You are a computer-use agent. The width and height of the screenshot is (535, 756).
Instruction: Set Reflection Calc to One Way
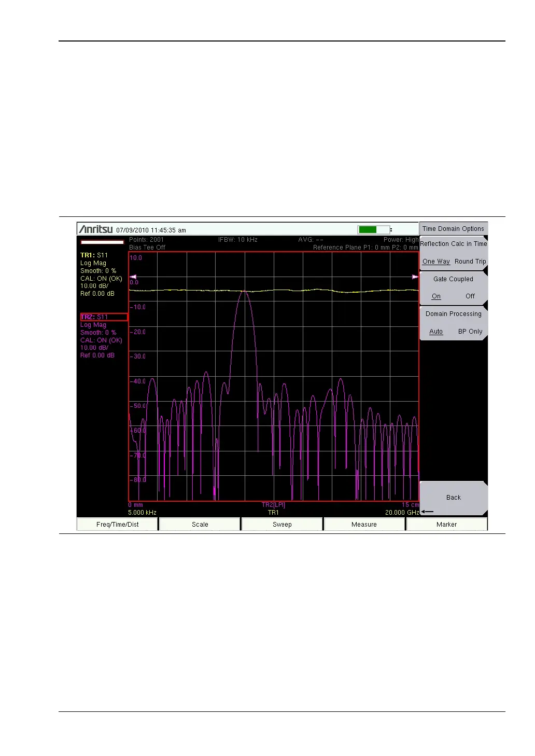[x=436, y=262]
